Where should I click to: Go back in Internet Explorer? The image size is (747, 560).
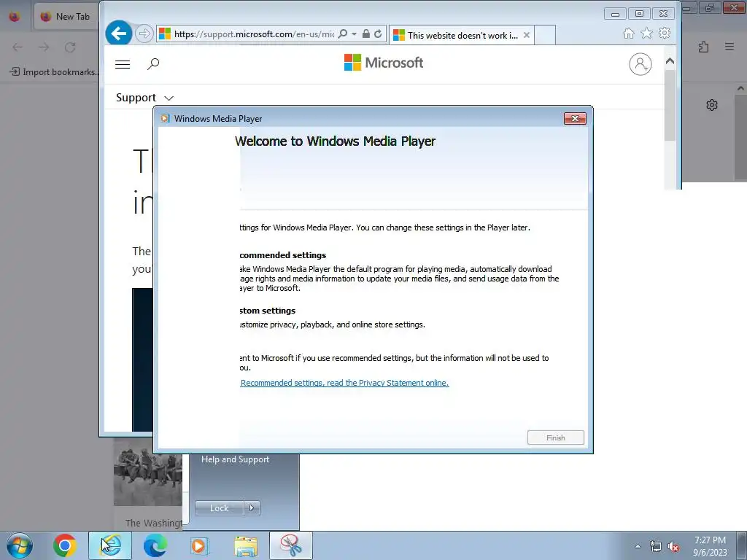[x=119, y=34]
